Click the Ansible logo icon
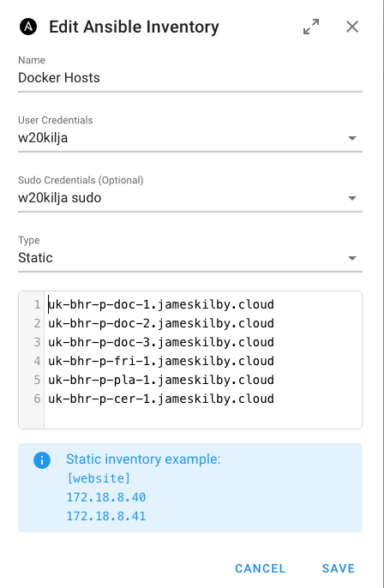Screen dimensions: 384x588 28,27
